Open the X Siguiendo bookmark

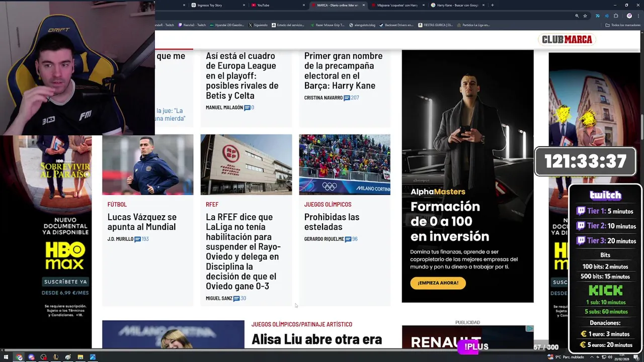258,25
